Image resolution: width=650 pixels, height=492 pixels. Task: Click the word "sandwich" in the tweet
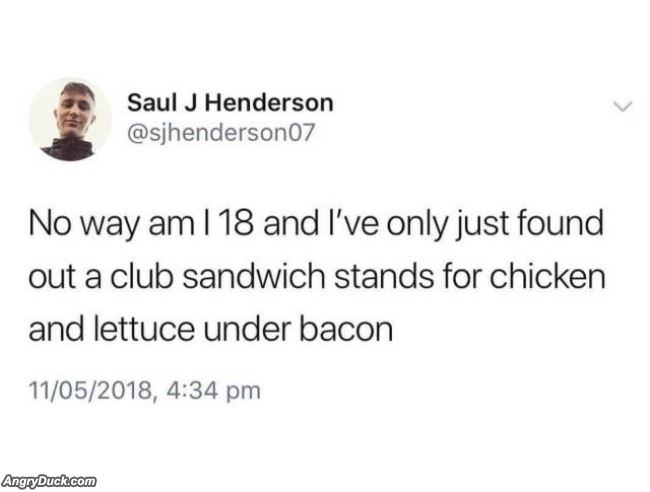[x=254, y=276]
